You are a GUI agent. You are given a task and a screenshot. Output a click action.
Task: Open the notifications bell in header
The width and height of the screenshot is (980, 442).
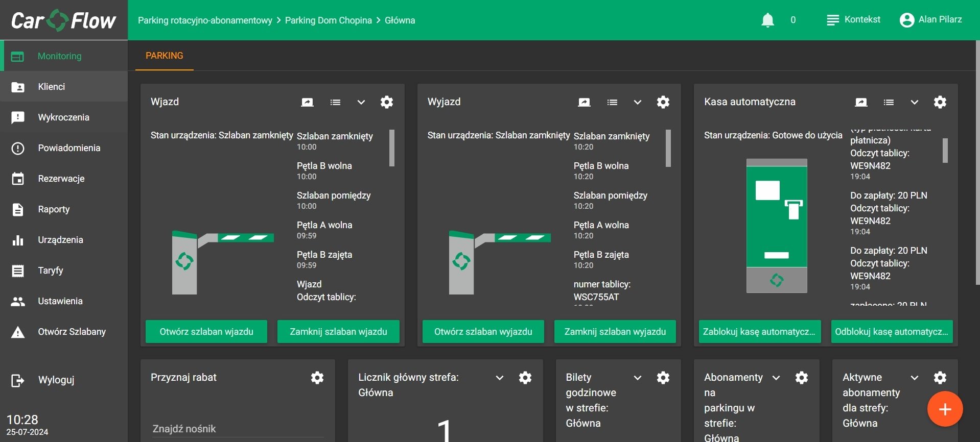coord(767,20)
